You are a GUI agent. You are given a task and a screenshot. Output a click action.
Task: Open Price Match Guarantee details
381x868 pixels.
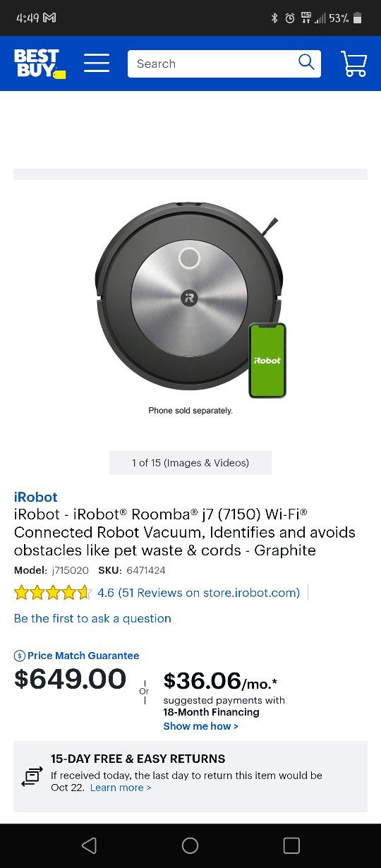point(83,656)
